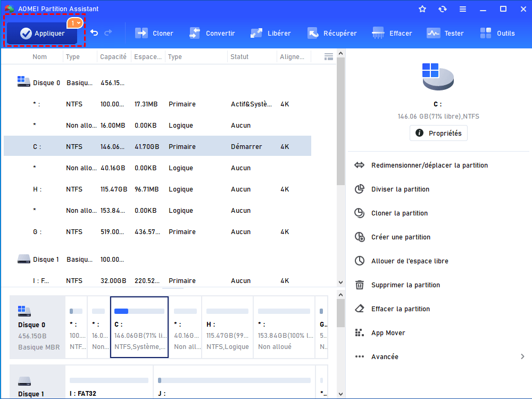Select the 153.84 GB unallocated row

coord(157,210)
